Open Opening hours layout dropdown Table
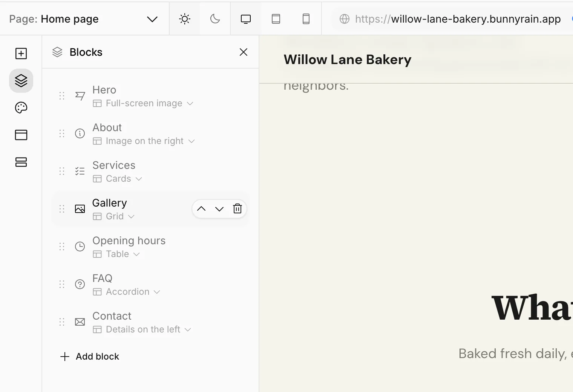573x392 pixels. click(116, 254)
